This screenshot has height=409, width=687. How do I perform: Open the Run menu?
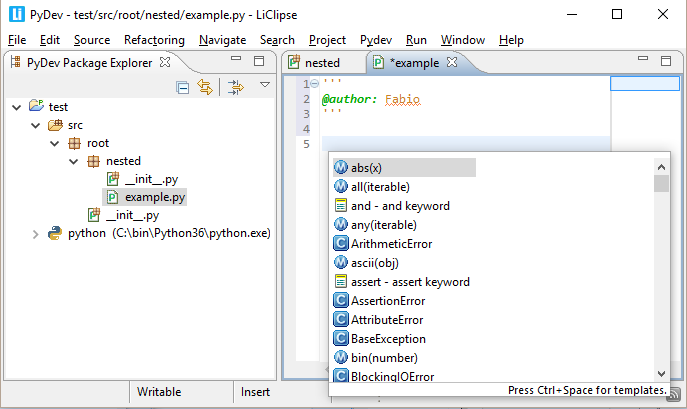(416, 40)
